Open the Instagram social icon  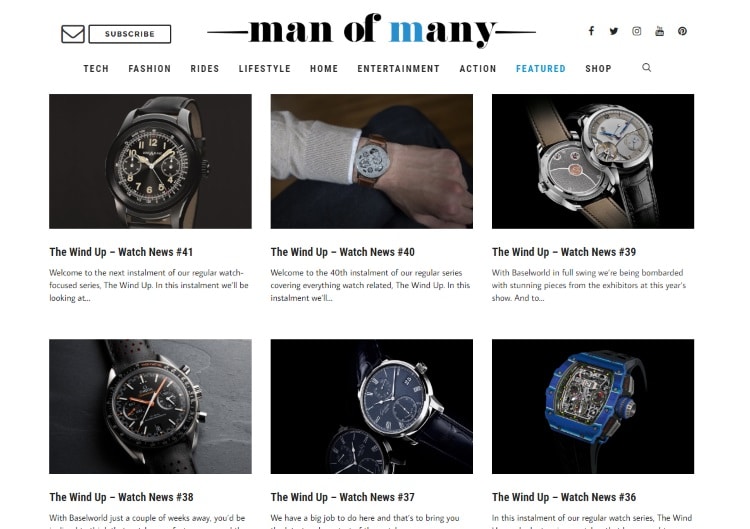(x=637, y=31)
